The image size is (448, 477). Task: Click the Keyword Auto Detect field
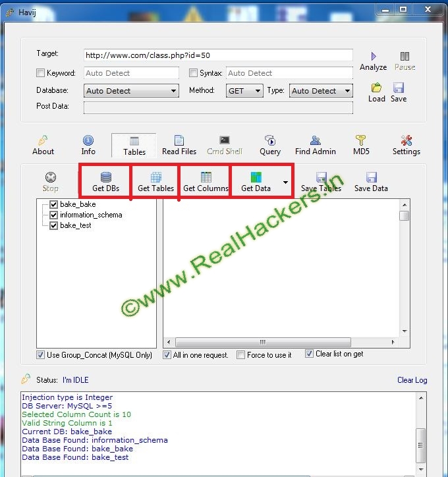pos(131,73)
